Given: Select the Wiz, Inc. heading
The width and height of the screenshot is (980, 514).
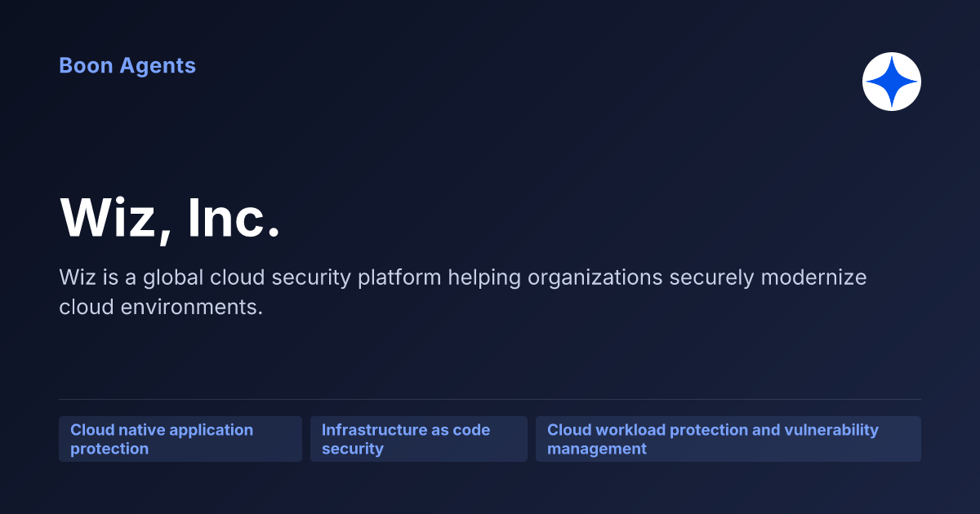Looking at the screenshot, I should (170, 218).
